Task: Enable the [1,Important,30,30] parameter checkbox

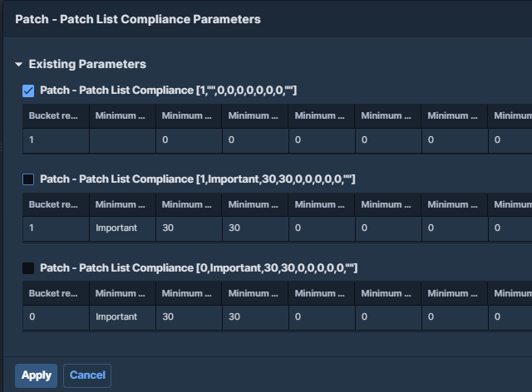Action: pyautogui.click(x=28, y=179)
